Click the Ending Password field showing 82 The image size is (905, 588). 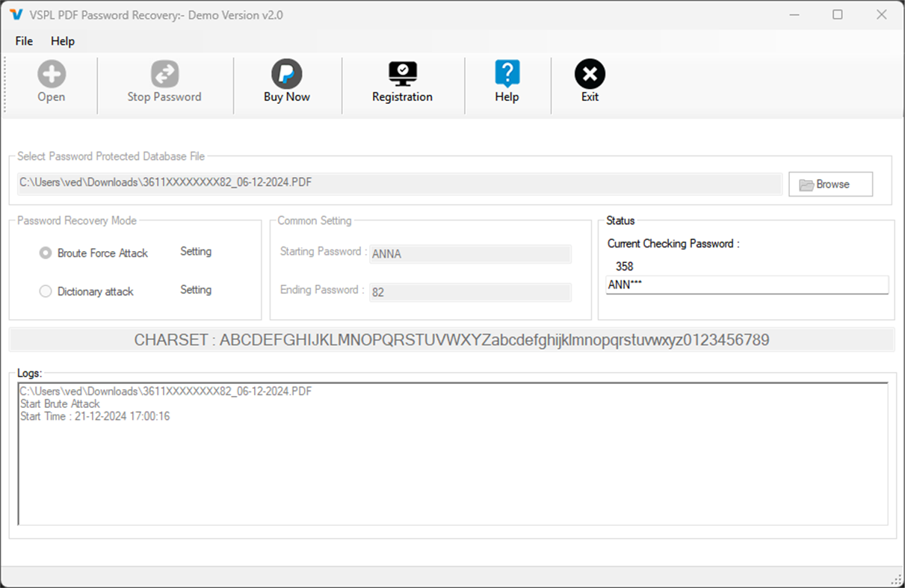470,292
